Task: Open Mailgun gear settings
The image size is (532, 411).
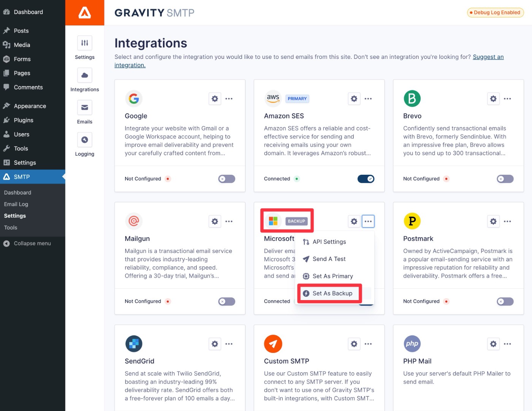Action: coord(215,221)
